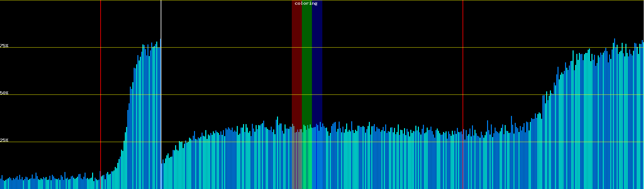Click the 50% axis label
Viewport: 644px width, 189px height.
(4, 93)
